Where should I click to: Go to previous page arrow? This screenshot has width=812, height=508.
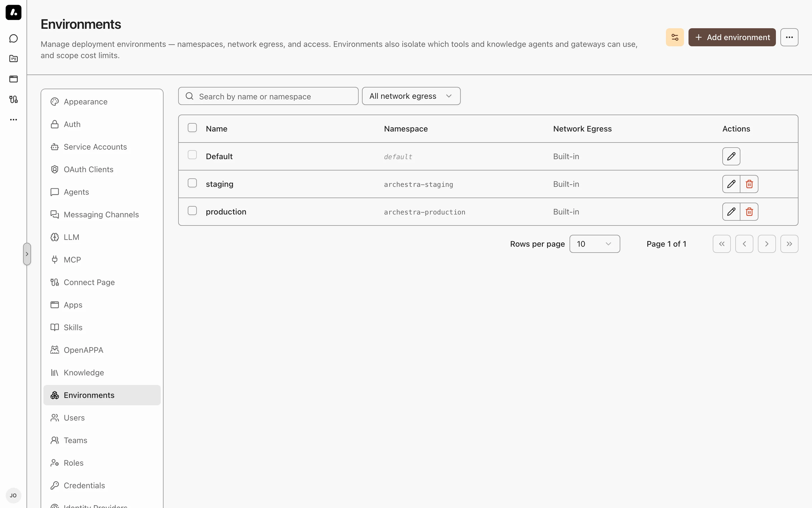coord(744,244)
